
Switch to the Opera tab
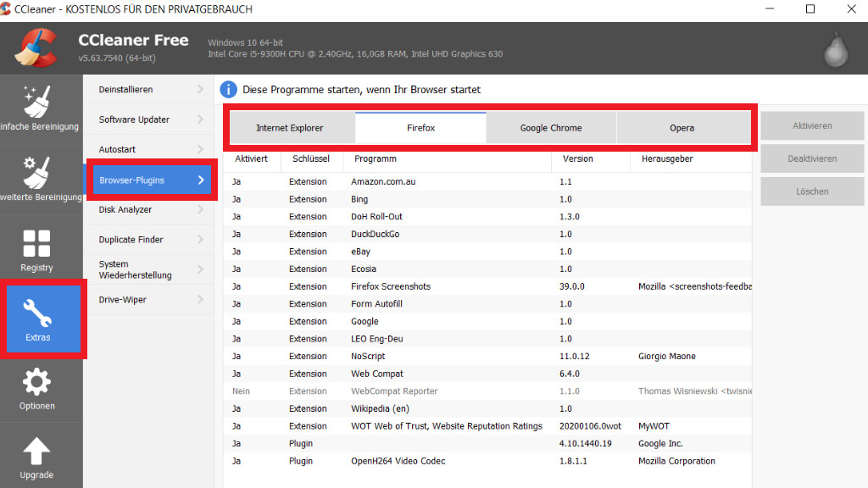tap(682, 128)
